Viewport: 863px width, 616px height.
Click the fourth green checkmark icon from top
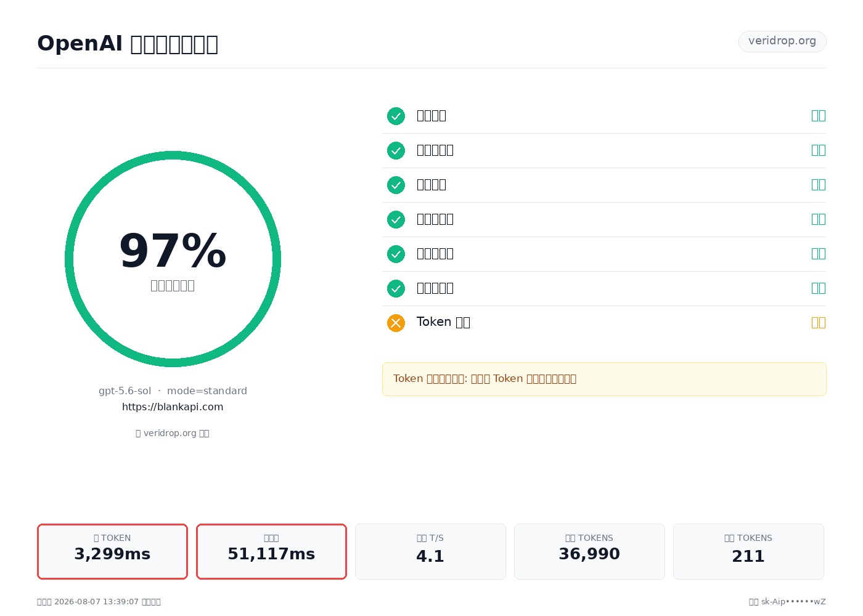point(396,219)
